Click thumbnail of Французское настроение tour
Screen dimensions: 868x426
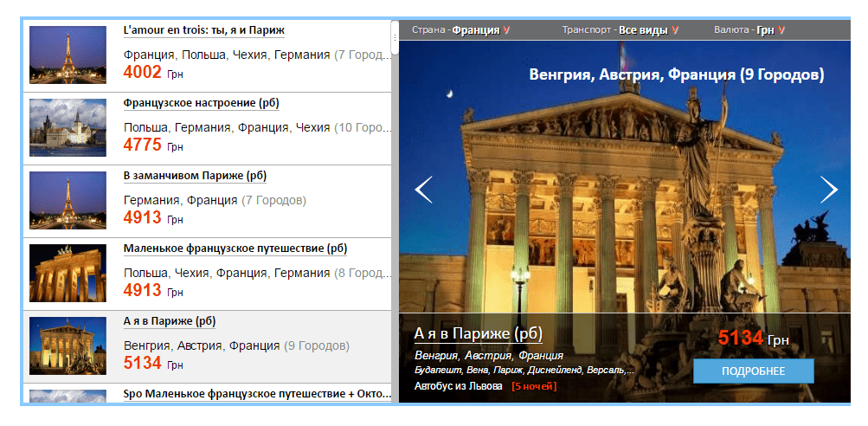(68, 127)
